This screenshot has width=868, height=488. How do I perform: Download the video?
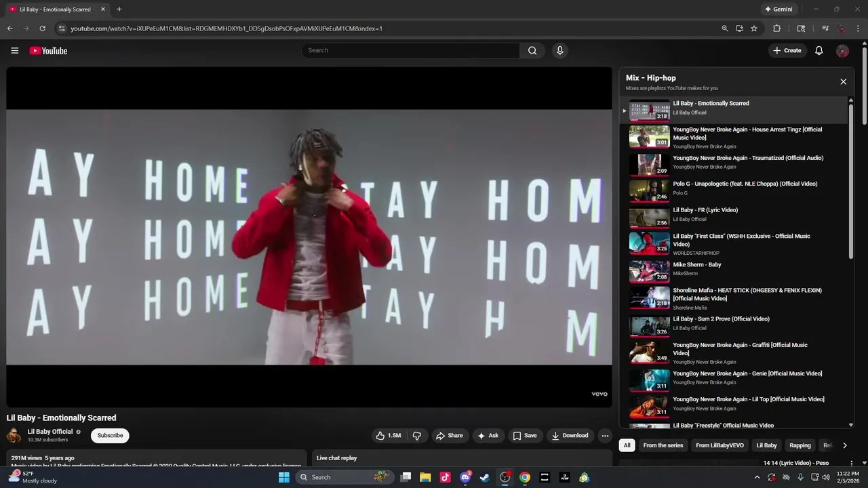[x=570, y=436]
